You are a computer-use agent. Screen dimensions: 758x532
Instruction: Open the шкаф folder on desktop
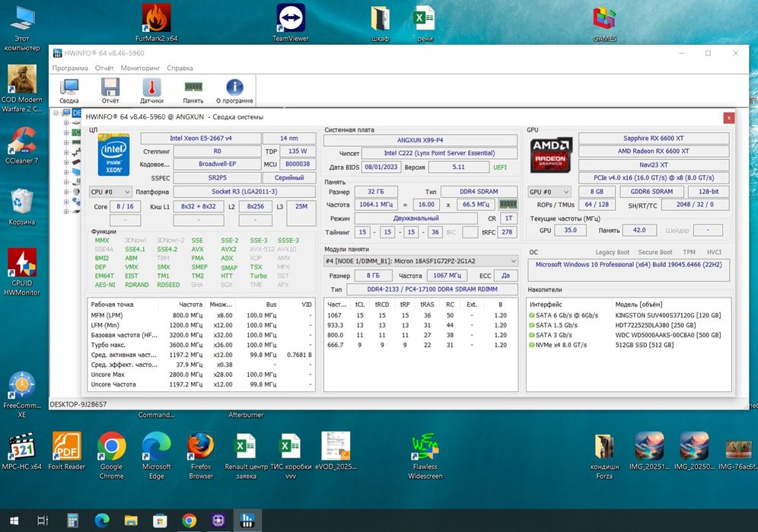(x=381, y=24)
